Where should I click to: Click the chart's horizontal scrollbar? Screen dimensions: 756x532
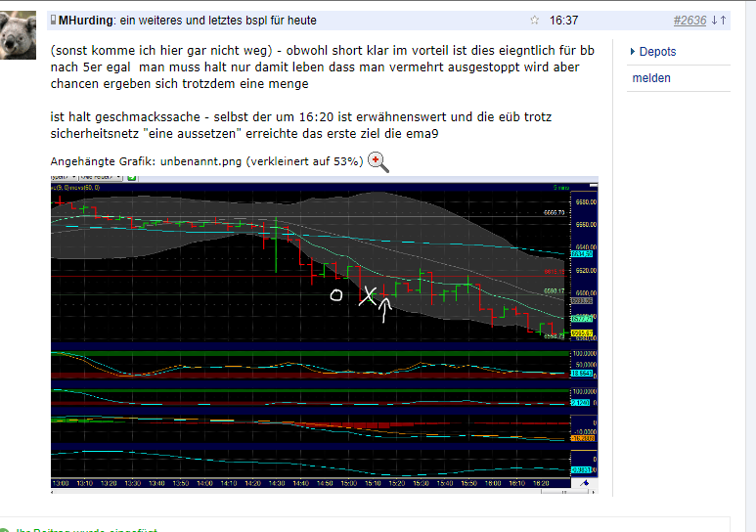tap(325, 492)
